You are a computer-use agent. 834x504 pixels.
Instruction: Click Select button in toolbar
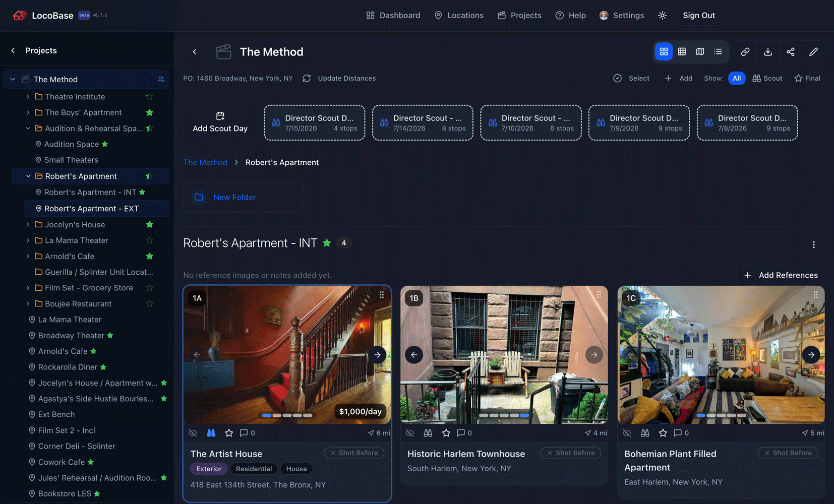[632, 78]
